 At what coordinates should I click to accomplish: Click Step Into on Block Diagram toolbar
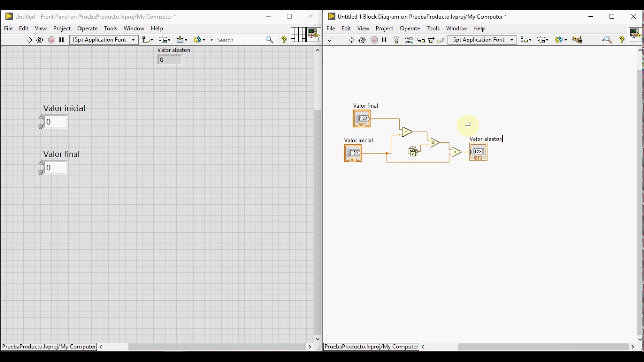421,40
